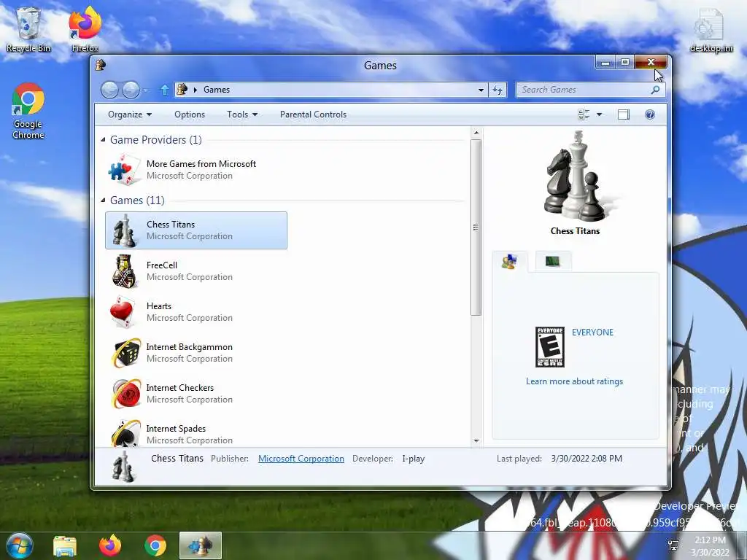Click inside the Search Games field

click(x=584, y=90)
